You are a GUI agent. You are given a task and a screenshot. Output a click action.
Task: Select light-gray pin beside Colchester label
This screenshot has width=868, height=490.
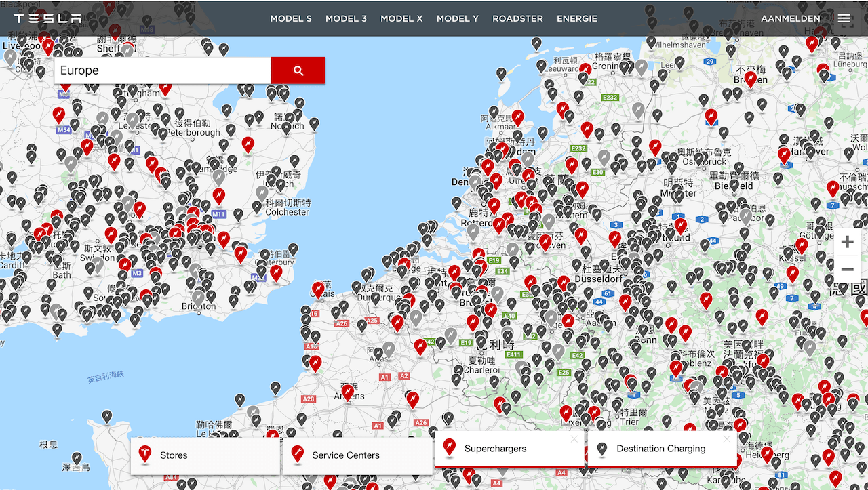pos(262,194)
